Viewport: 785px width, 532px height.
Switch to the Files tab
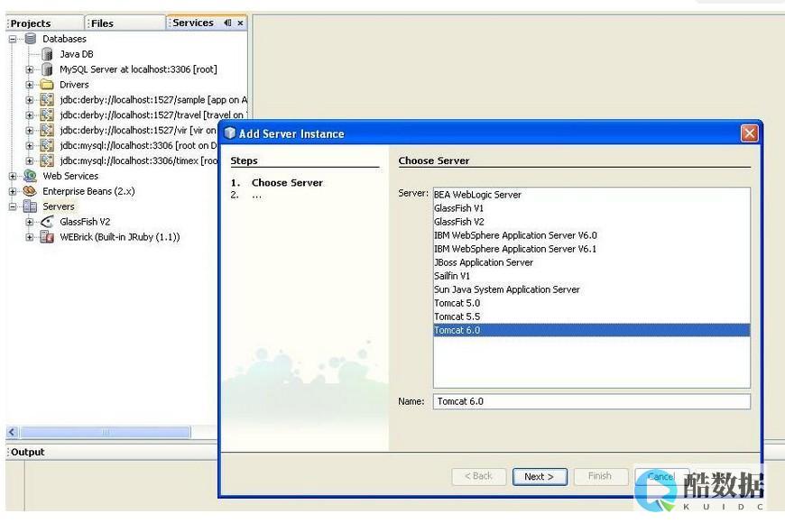[x=125, y=23]
